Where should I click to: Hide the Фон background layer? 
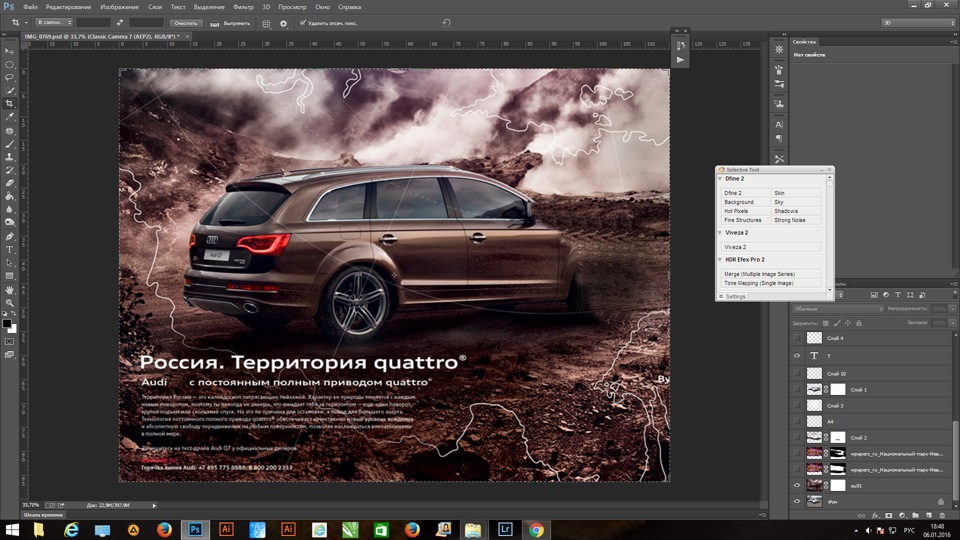797,501
